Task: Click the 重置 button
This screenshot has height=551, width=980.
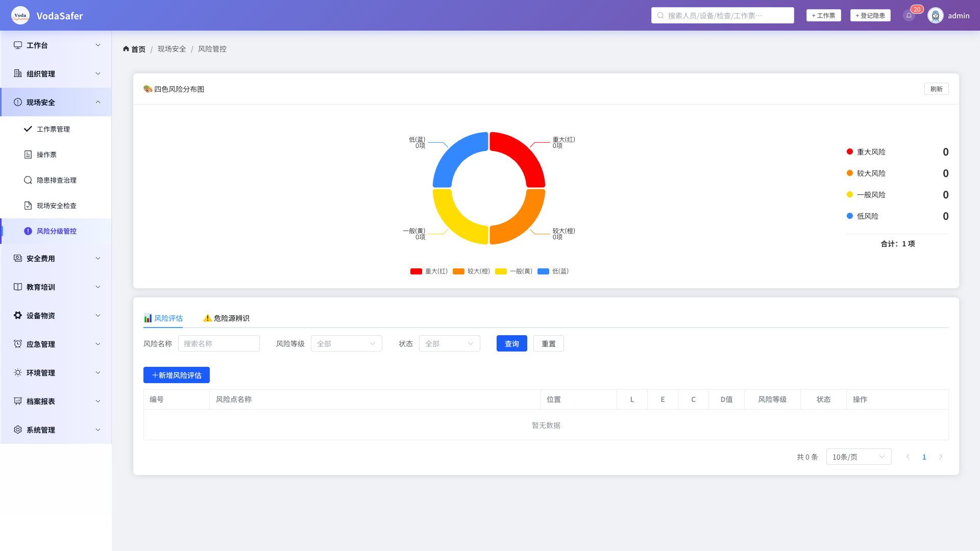Action: tap(549, 343)
